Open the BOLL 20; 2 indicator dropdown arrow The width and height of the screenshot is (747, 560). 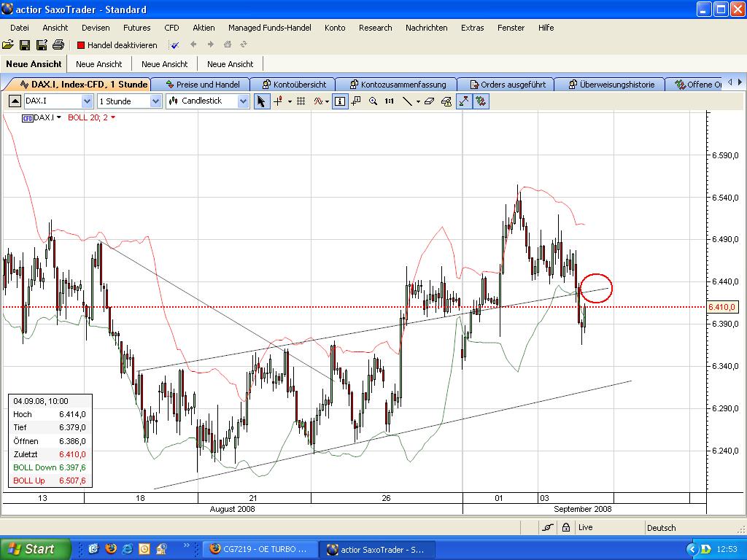(x=113, y=117)
